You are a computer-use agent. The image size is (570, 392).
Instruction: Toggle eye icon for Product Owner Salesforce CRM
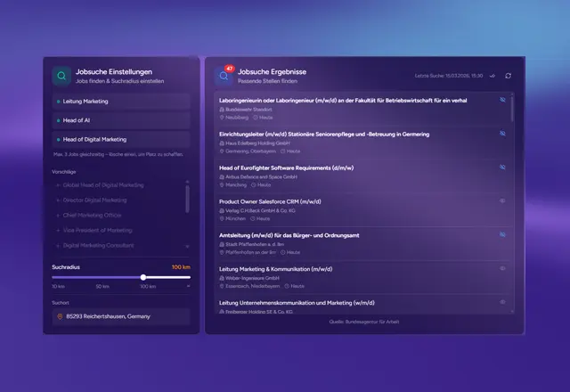click(x=502, y=201)
